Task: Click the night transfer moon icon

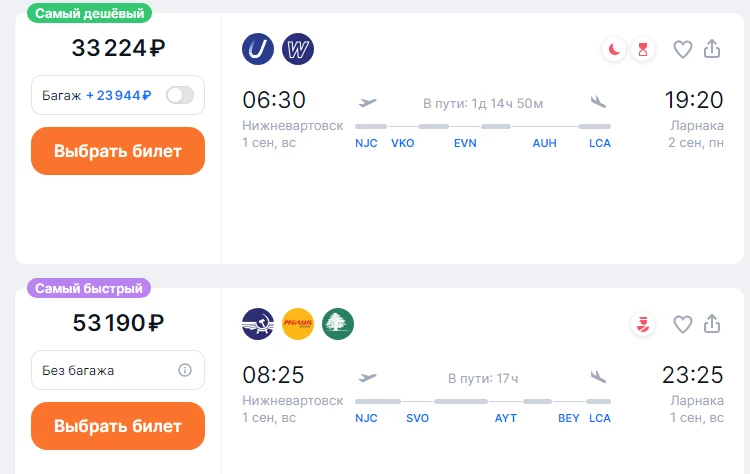Action: [614, 49]
